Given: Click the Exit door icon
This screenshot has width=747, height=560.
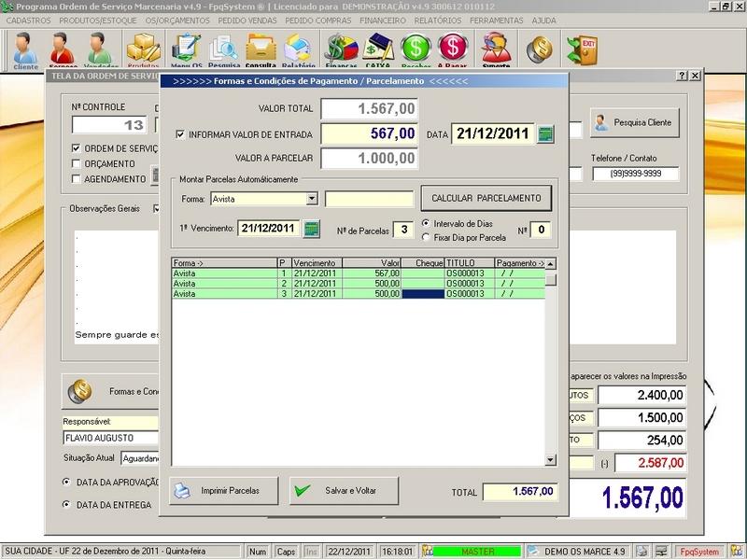Looking at the screenshot, I should tap(587, 48).
